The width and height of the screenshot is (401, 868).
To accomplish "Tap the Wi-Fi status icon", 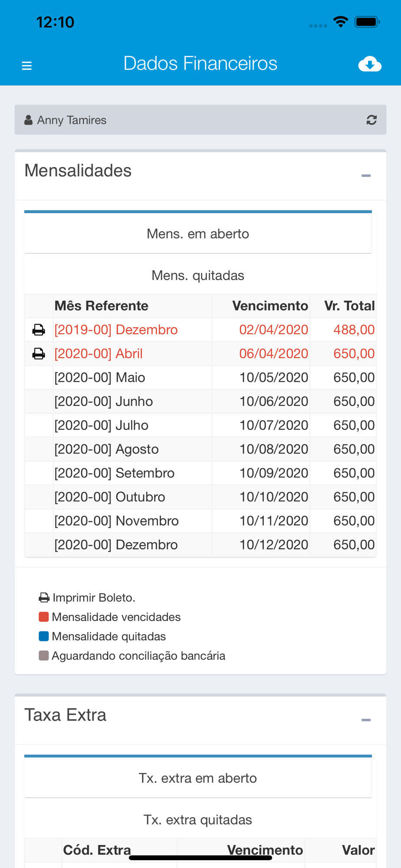I will point(341,22).
